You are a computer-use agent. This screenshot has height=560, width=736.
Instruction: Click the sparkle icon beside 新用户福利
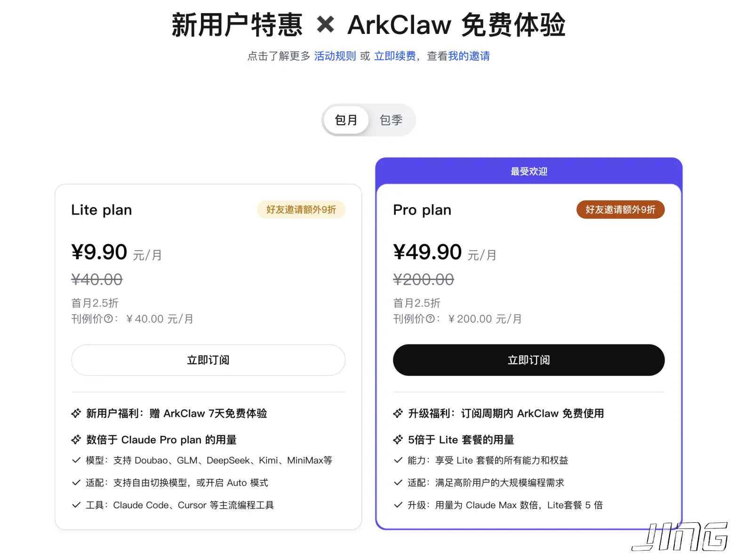76,413
